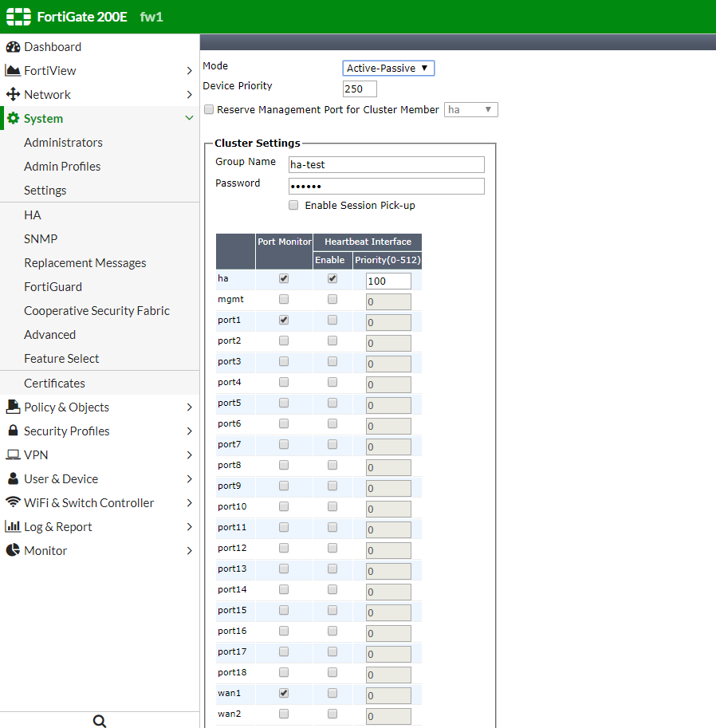Expand the Policy & Objects chevron

coord(190,407)
